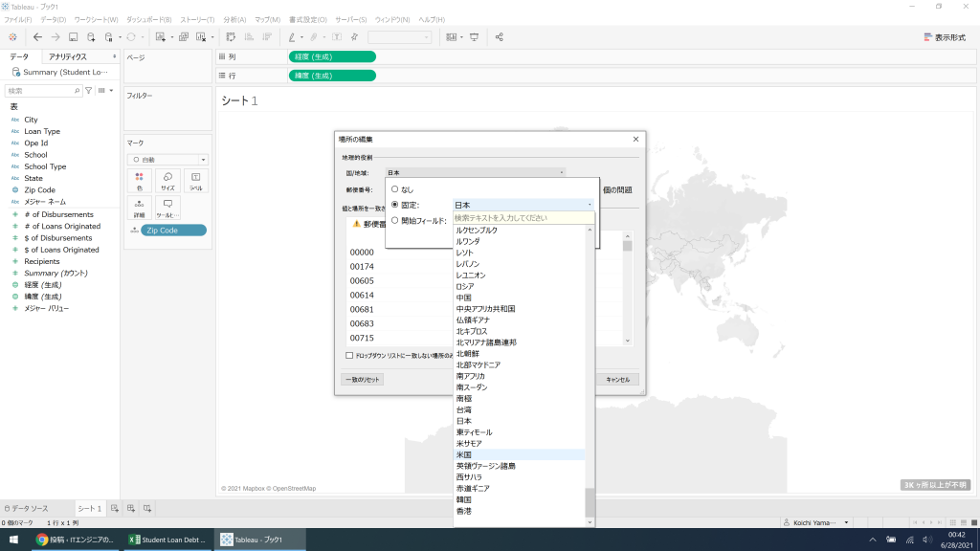Image resolution: width=980 pixels, height=551 pixels.
Task: Click the data pane search field
Action: pos(43,91)
